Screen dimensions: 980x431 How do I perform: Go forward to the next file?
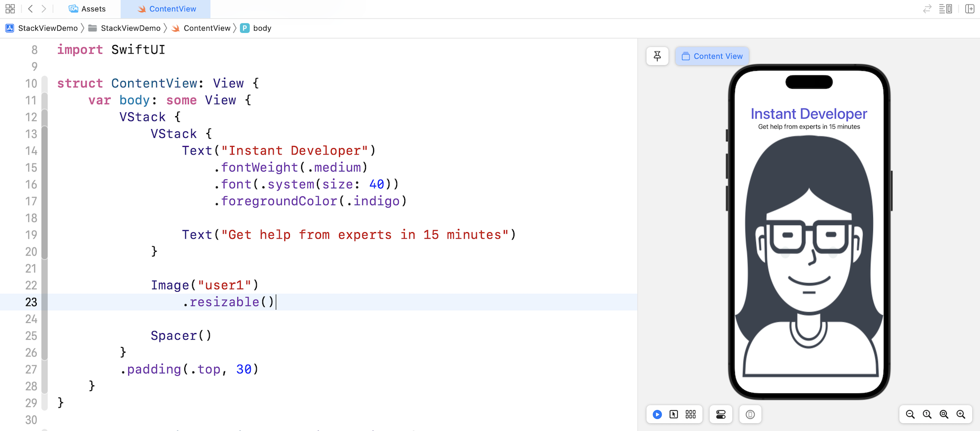(44, 9)
